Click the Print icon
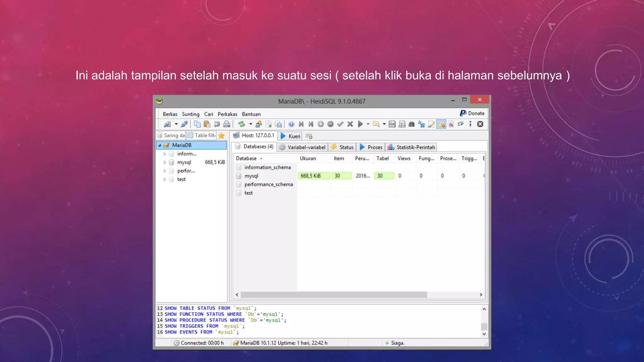Viewport: 644px width, 362px height. pyautogui.click(x=226, y=124)
